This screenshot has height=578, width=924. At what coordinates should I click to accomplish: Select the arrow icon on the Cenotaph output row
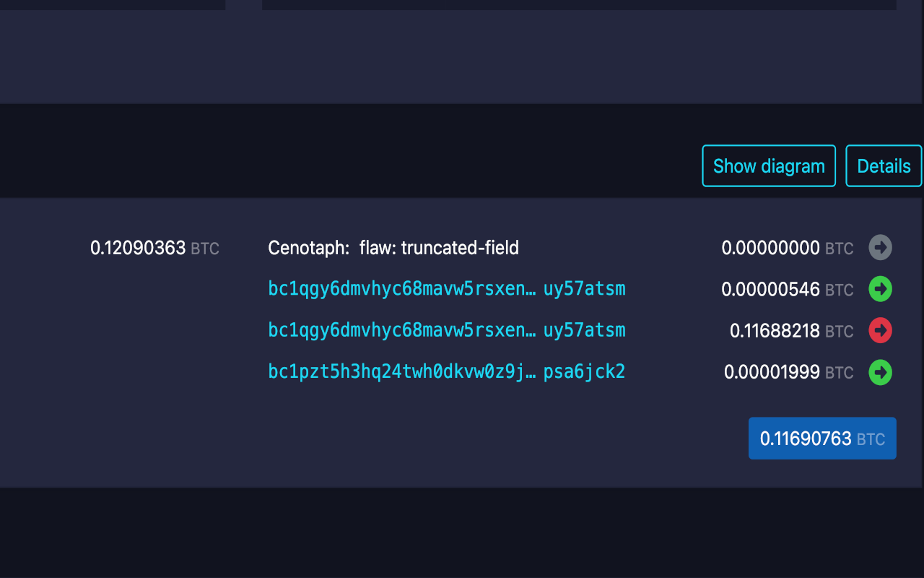879,247
